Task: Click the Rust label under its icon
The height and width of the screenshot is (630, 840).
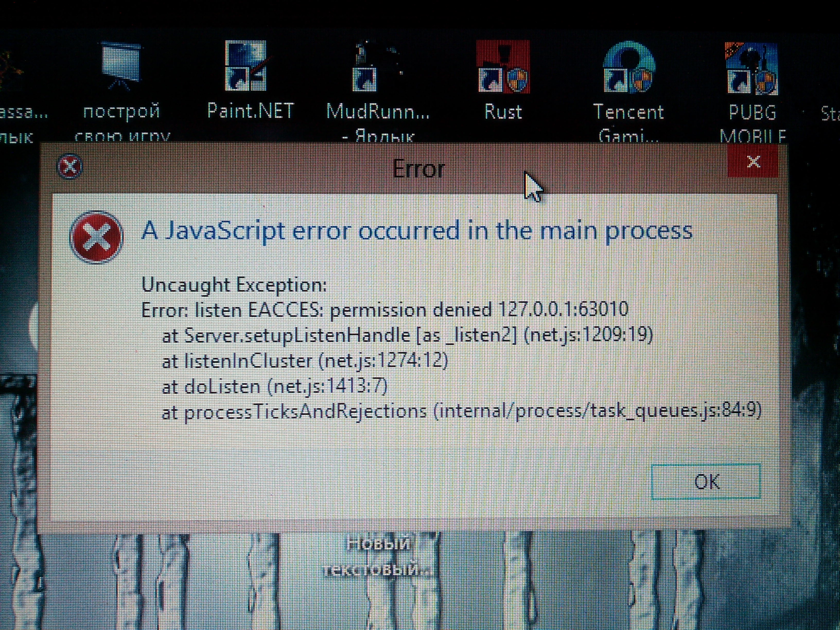Action: 503,112
